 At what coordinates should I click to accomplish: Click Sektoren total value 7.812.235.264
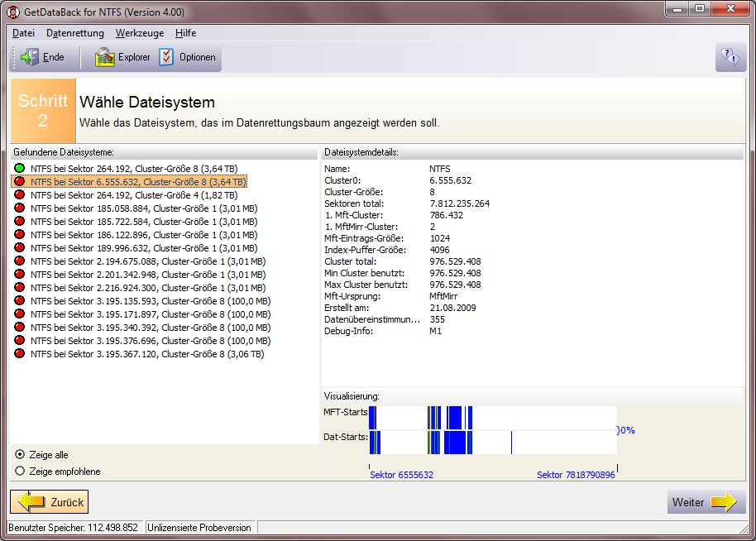[x=460, y=203]
